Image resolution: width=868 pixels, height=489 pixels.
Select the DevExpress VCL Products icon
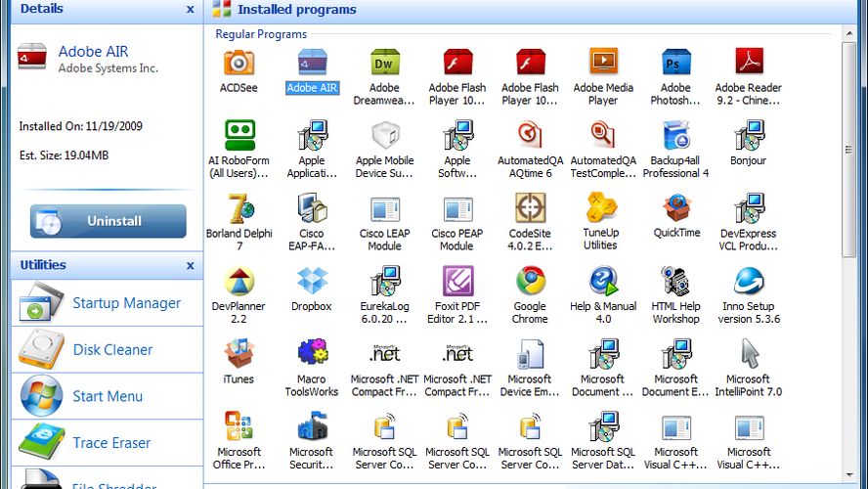click(749, 208)
